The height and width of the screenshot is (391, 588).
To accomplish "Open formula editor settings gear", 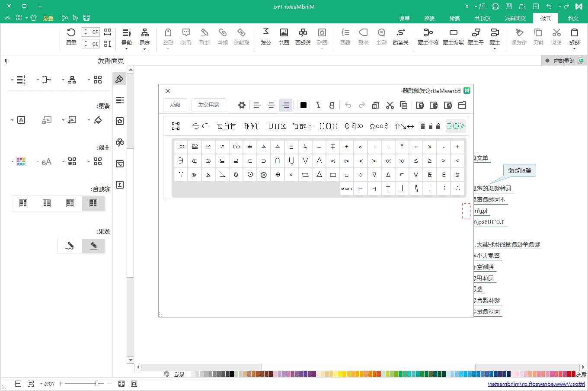I will (242, 105).
